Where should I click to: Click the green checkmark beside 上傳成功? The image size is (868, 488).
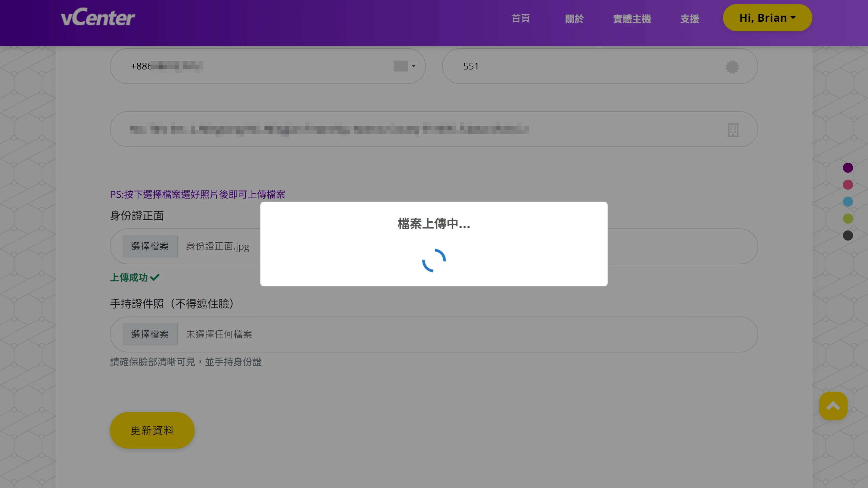pos(155,277)
